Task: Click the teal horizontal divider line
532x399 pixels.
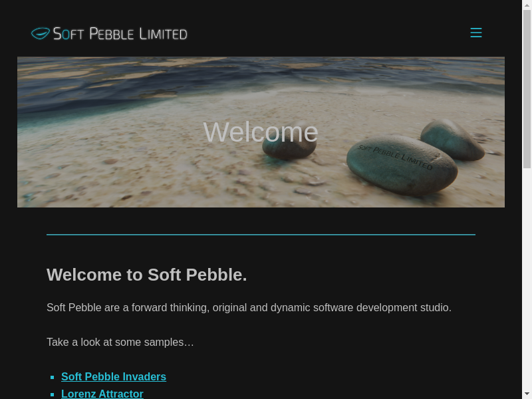Action: (x=261, y=235)
